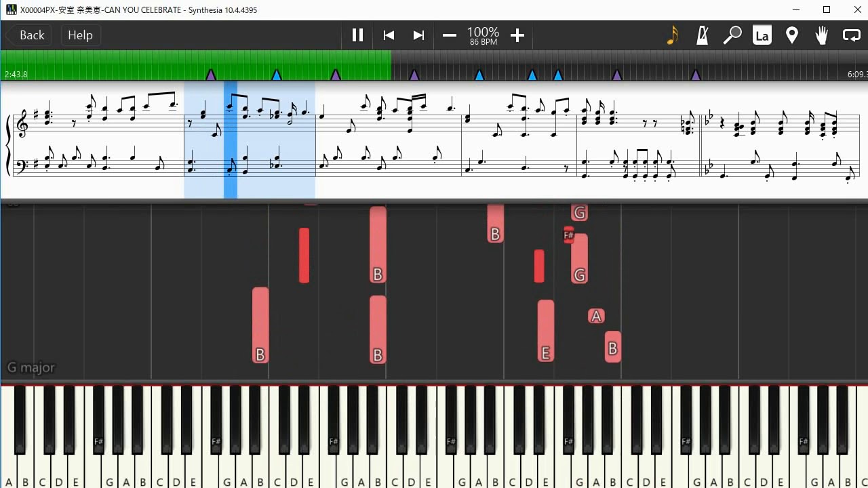
Task: Jump to previous bookmark
Action: point(389,35)
